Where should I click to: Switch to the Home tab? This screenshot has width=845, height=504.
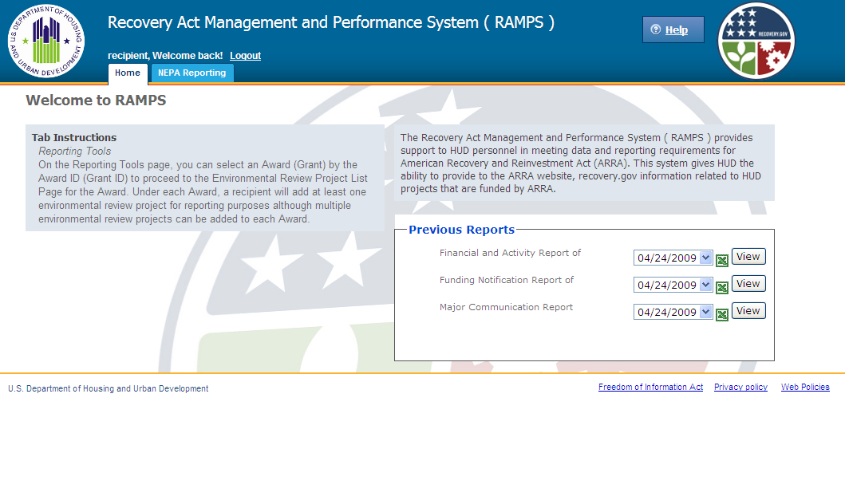(128, 73)
